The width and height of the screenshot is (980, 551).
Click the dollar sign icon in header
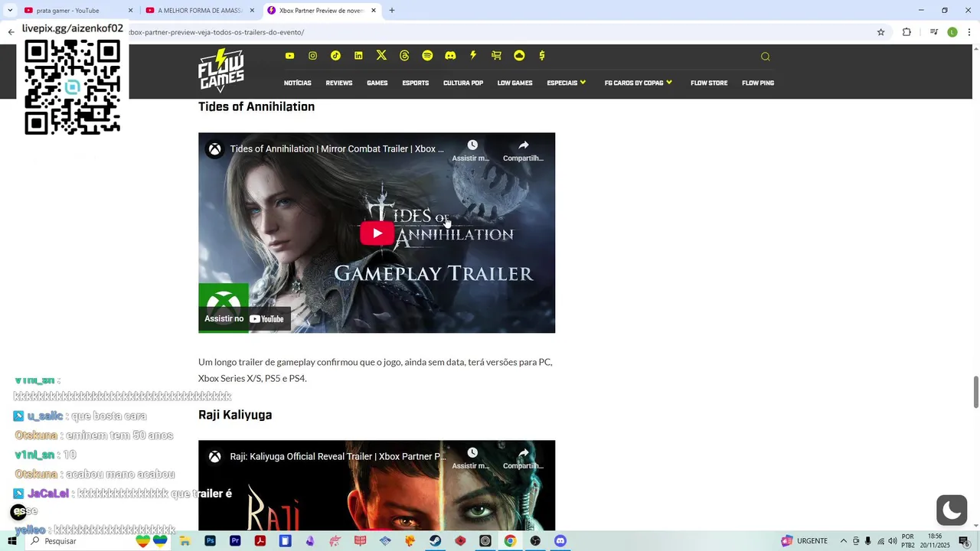pyautogui.click(x=542, y=55)
